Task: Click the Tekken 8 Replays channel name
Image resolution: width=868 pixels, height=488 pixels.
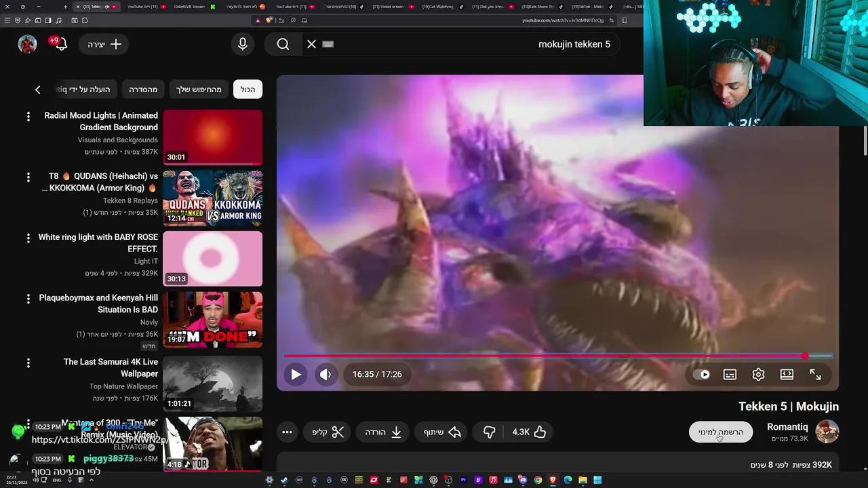Action: click(130, 201)
